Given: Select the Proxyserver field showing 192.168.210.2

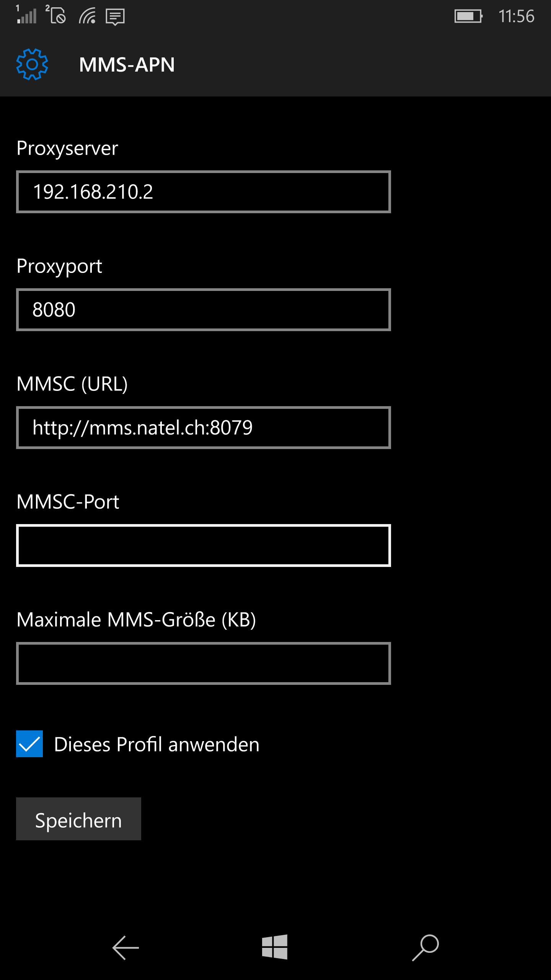Looking at the screenshot, I should click(203, 191).
